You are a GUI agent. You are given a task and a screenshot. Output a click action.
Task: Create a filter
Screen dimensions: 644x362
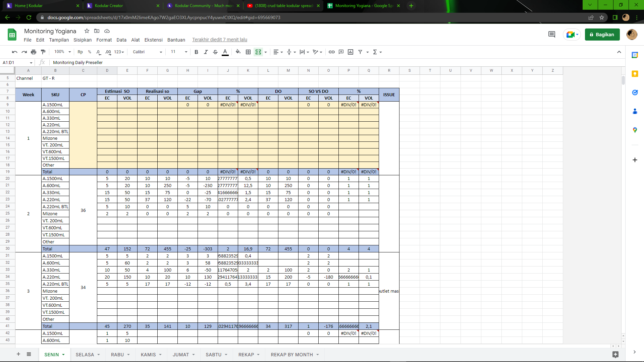(360, 52)
